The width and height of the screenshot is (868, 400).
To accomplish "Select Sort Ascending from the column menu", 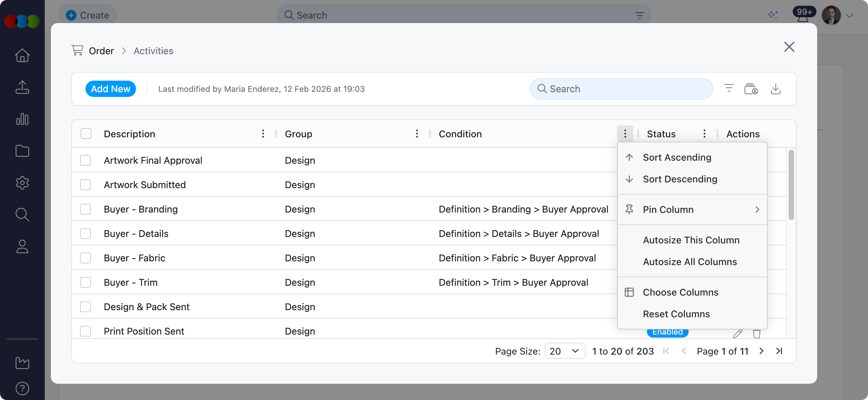I will coord(677,157).
